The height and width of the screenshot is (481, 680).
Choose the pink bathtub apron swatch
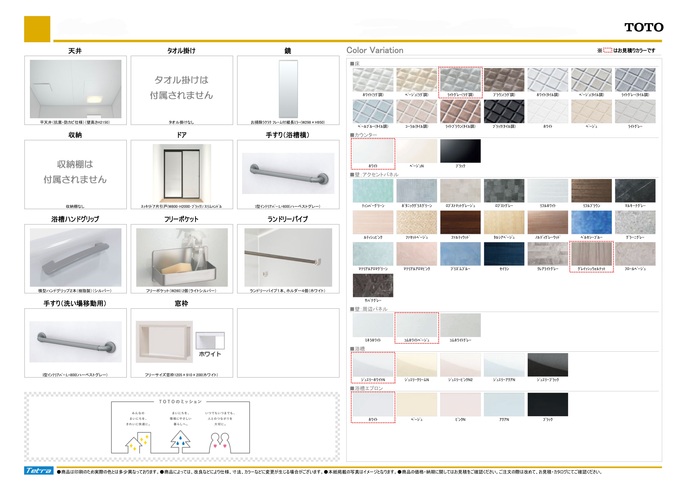tap(460, 405)
